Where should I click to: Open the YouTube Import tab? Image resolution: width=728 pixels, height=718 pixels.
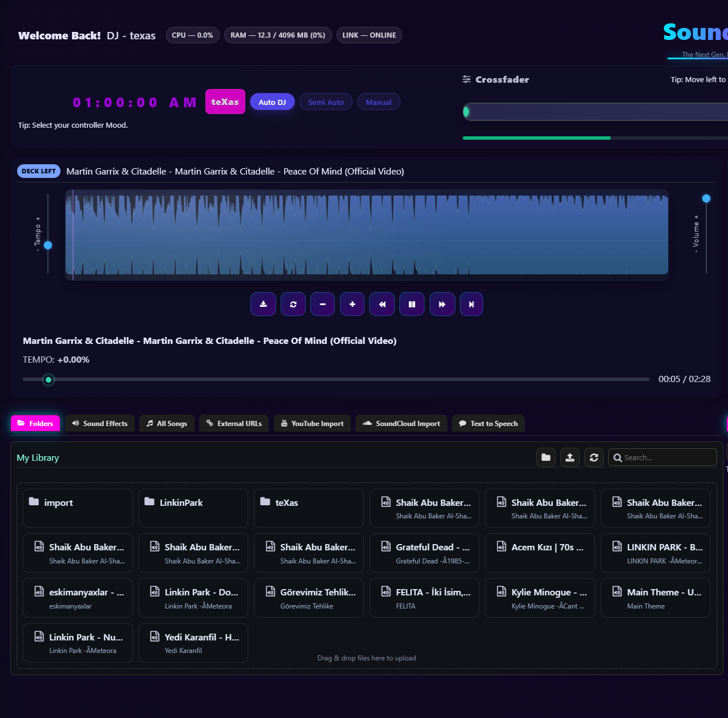tap(312, 423)
